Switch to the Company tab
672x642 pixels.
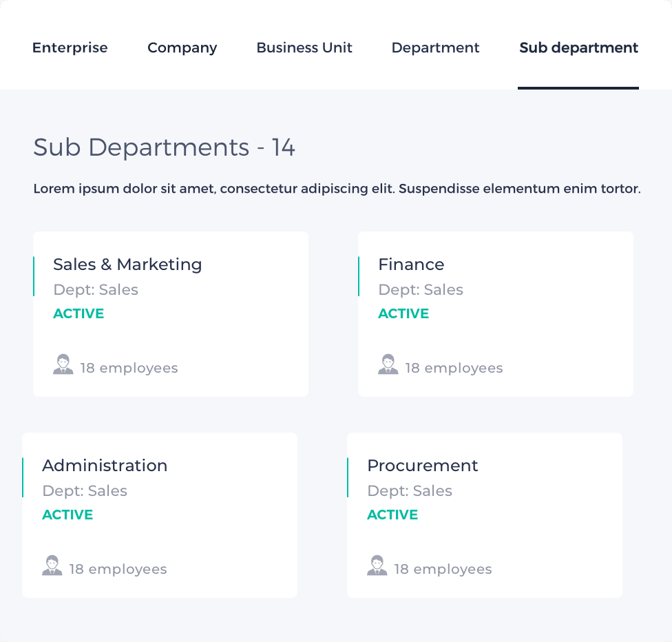pos(182,48)
